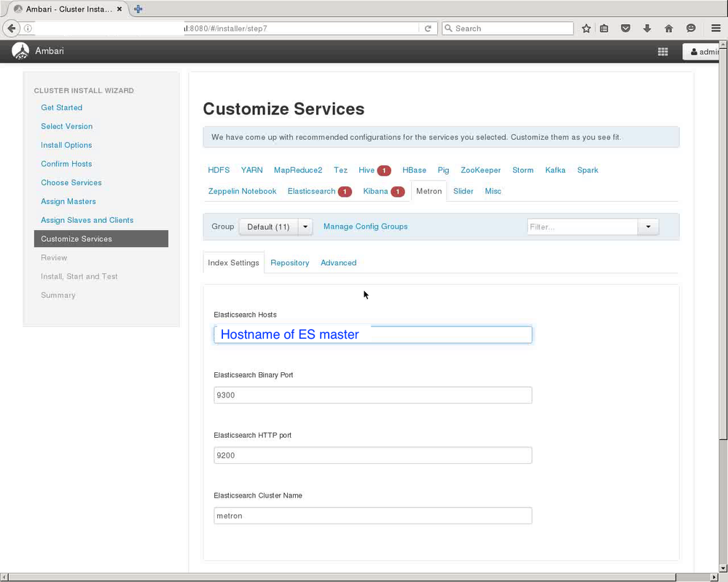Screen dimensions: 728x582
Task: Open the Repository settings tab
Action: [x=289, y=262]
